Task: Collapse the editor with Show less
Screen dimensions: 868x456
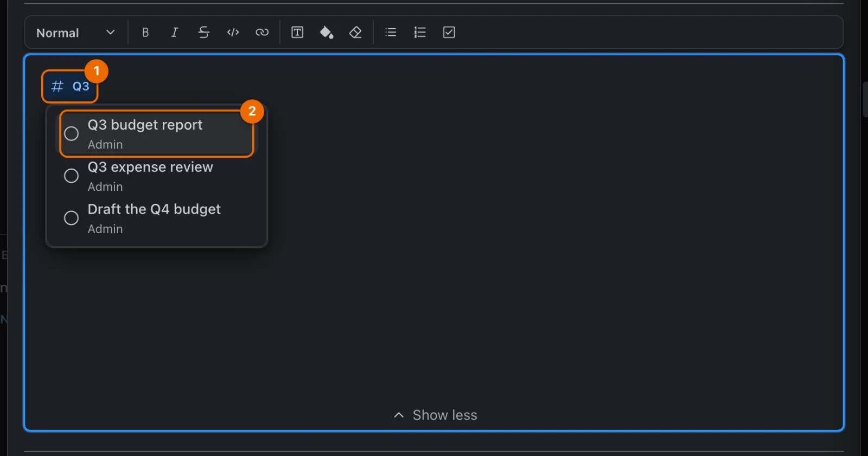Action: tap(435, 415)
